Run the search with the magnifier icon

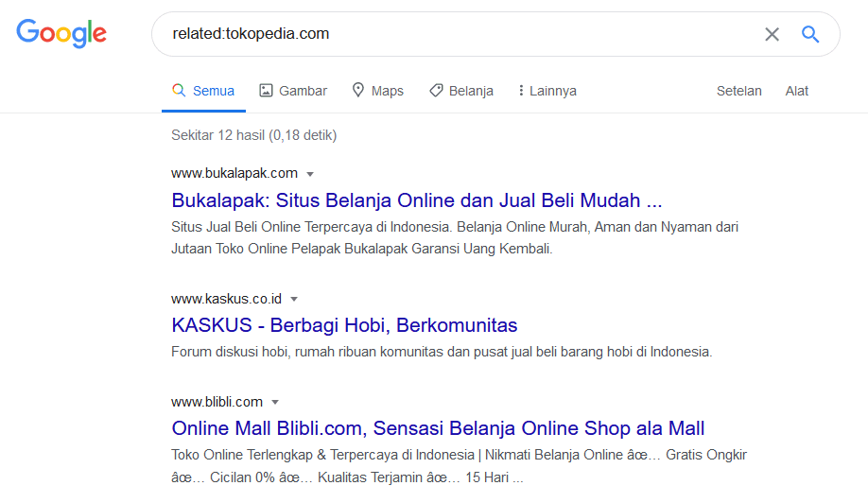tap(810, 34)
